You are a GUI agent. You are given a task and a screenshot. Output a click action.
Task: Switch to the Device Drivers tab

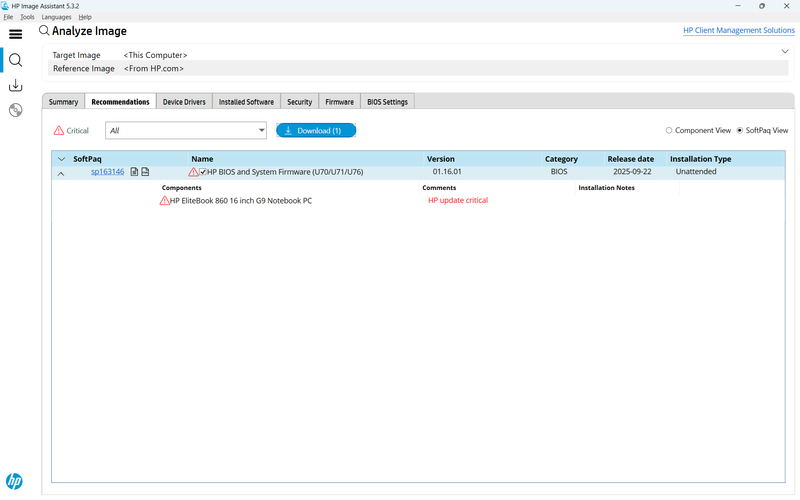(185, 102)
